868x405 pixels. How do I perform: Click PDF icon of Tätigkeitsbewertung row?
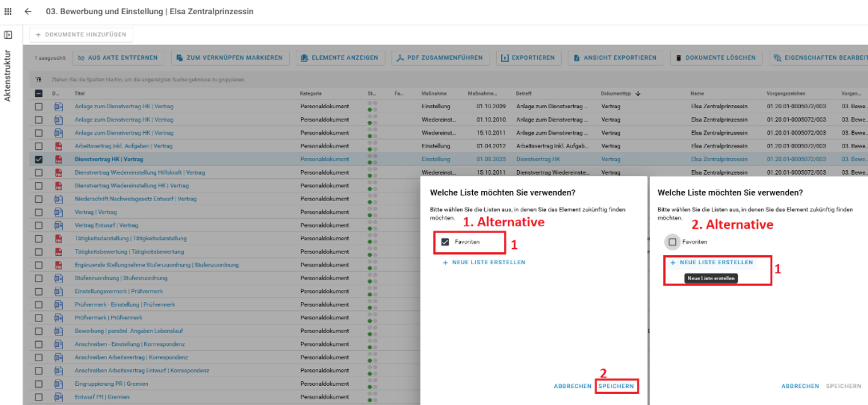58,252
